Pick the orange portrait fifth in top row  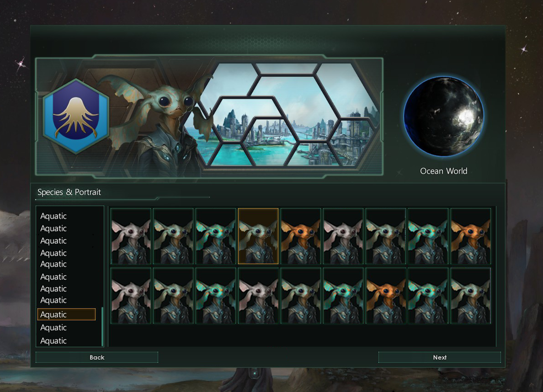pyautogui.click(x=301, y=236)
